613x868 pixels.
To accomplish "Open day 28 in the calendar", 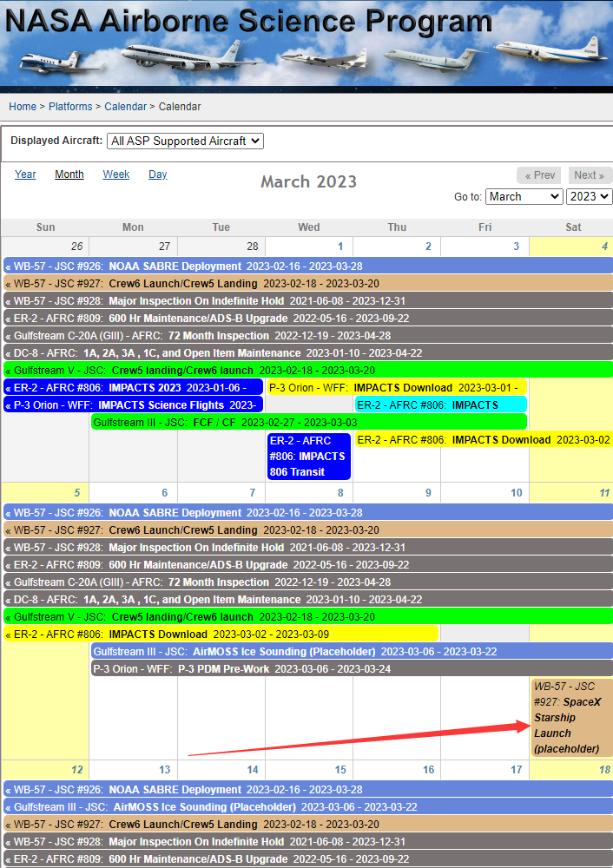I will [253, 247].
